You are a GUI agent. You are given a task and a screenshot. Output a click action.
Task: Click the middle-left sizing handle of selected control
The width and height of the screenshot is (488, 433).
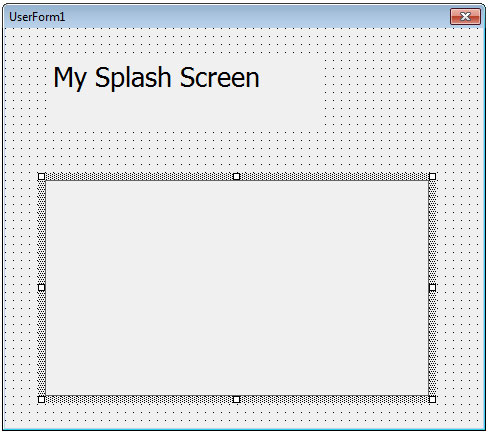point(41,287)
